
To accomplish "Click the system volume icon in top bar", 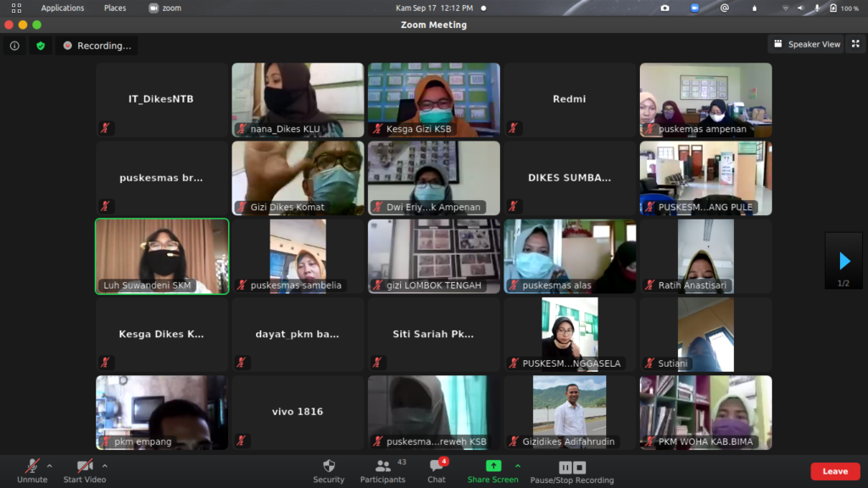I will click(817, 8).
